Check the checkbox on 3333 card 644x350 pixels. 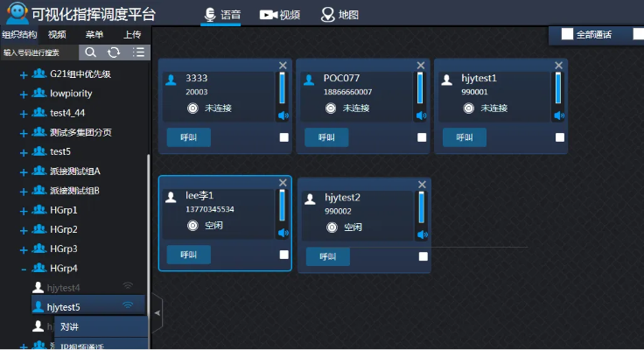pyautogui.click(x=283, y=137)
